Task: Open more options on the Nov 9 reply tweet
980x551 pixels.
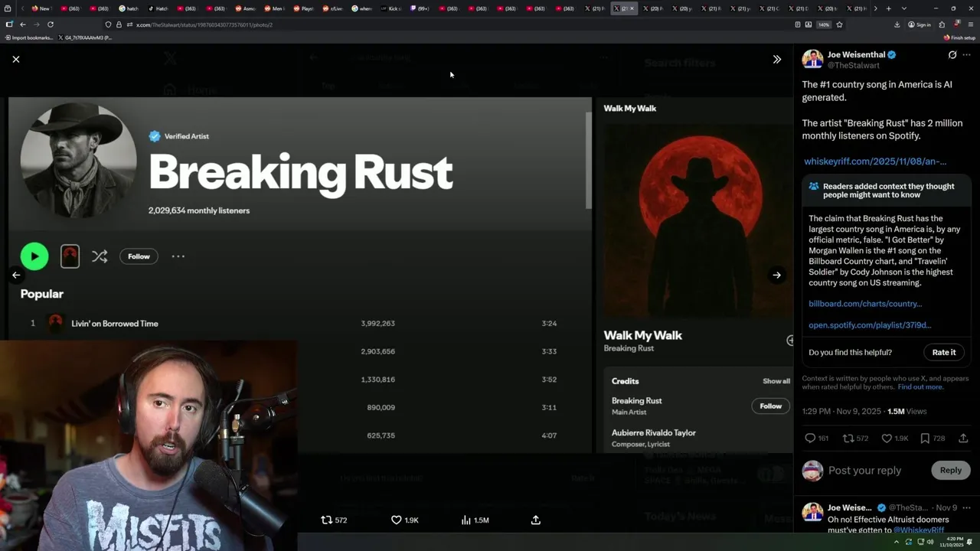Action: click(x=967, y=507)
